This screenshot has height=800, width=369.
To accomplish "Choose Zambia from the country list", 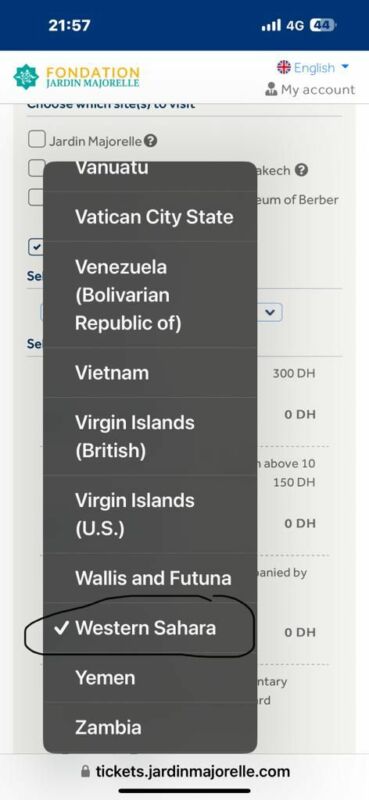I will click(x=150, y=727).
